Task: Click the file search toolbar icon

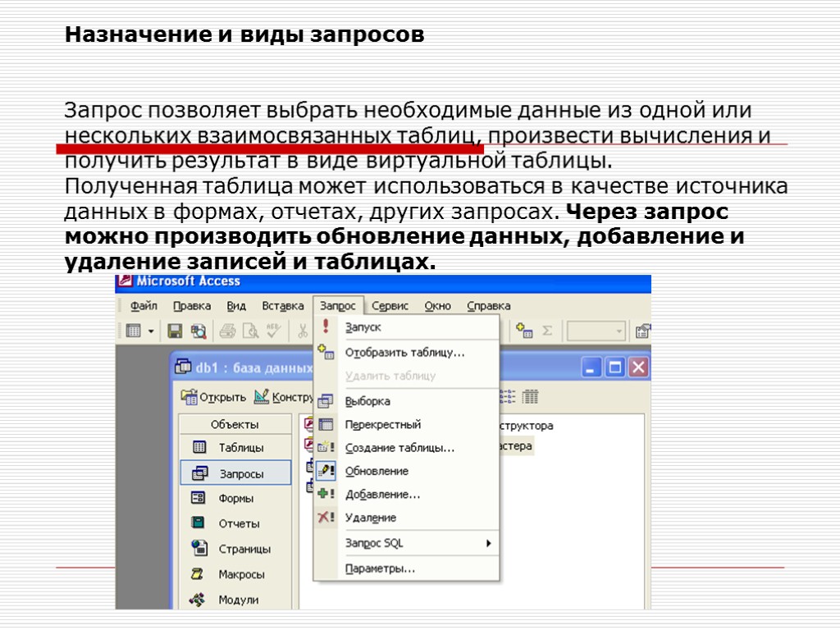Action: (x=199, y=331)
